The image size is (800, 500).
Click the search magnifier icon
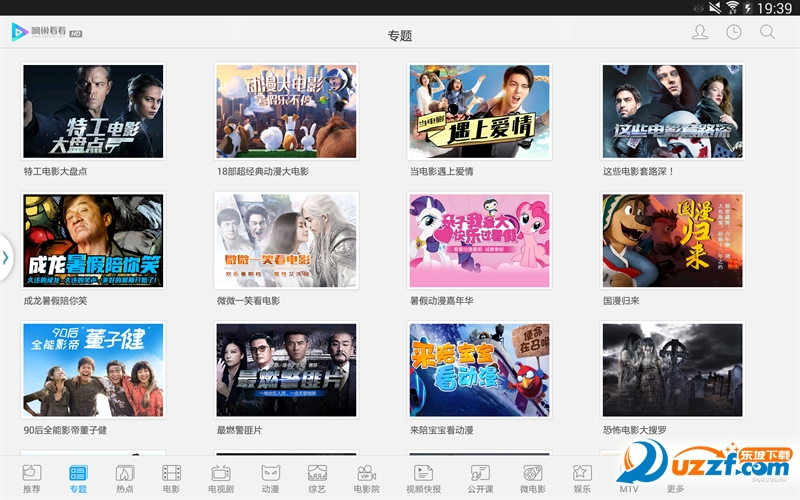point(767,33)
